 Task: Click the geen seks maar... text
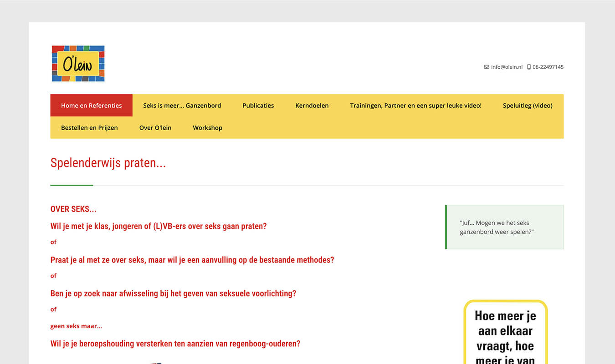76,326
